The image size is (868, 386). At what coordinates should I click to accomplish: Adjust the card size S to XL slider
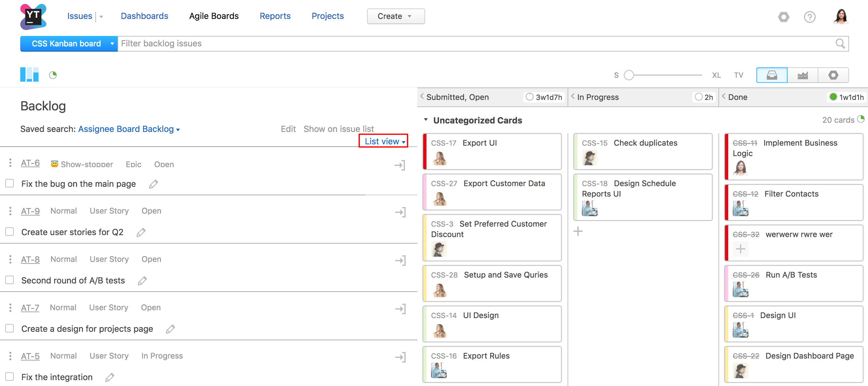pyautogui.click(x=629, y=75)
